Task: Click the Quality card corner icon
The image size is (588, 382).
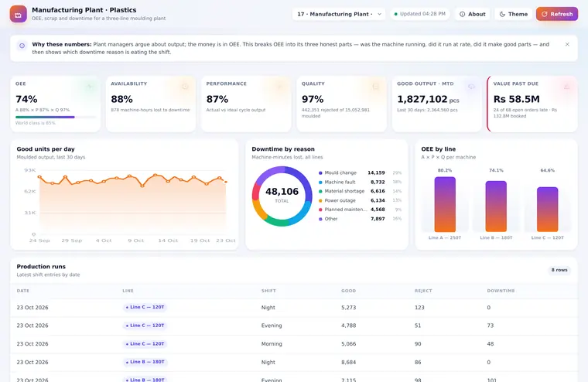Action: pyautogui.click(x=375, y=87)
